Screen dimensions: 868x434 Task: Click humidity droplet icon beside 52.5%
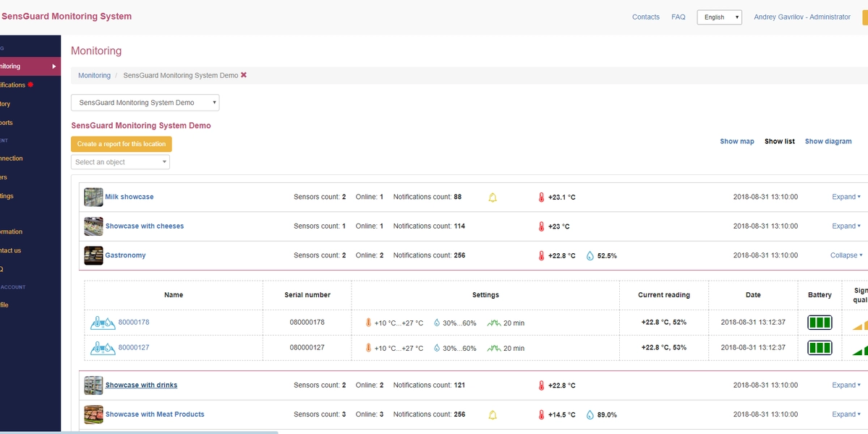tap(590, 255)
